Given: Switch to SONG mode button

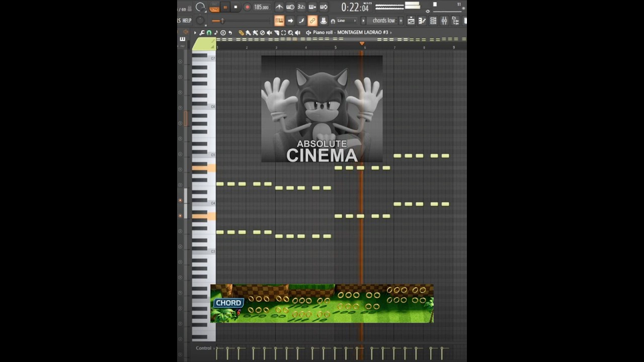Looking at the screenshot, I should coord(214,9).
